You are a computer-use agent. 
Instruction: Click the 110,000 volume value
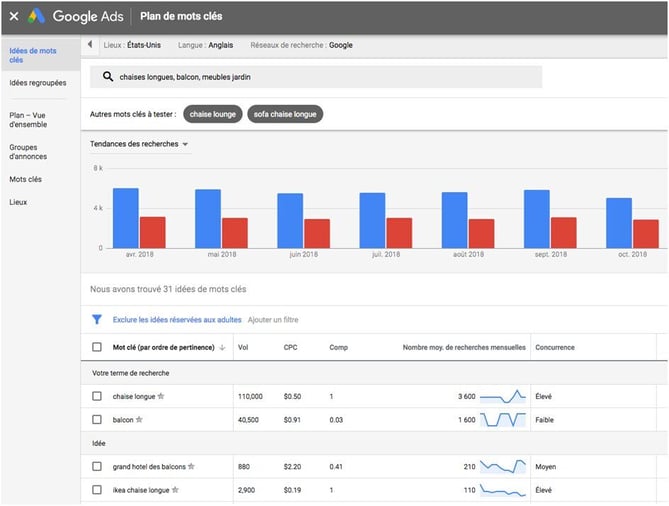[250, 396]
